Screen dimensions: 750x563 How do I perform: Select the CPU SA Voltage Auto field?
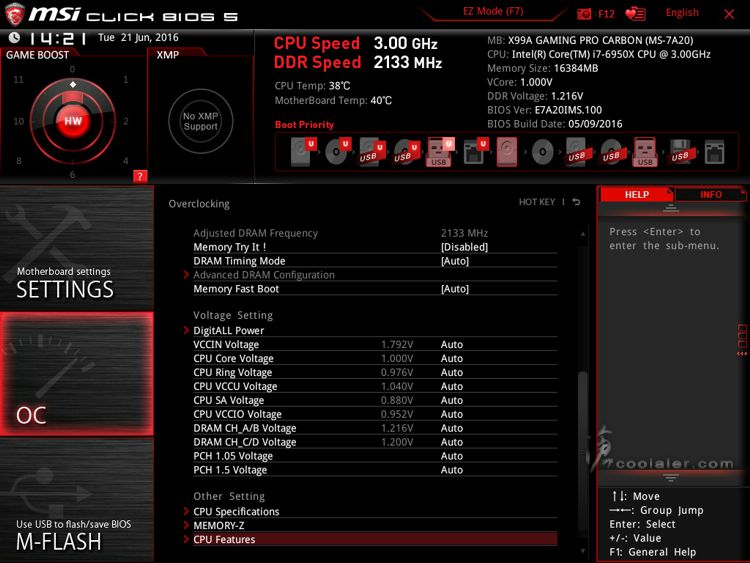click(452, 400)
